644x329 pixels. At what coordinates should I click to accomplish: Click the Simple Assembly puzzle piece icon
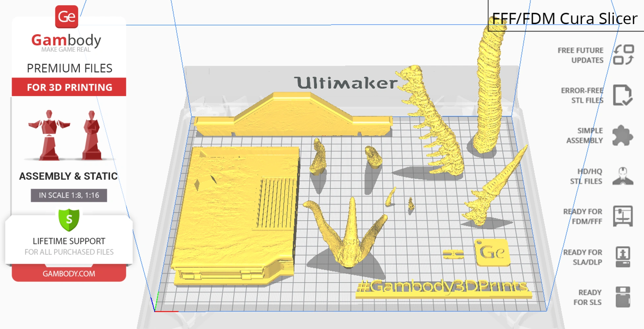622,135
